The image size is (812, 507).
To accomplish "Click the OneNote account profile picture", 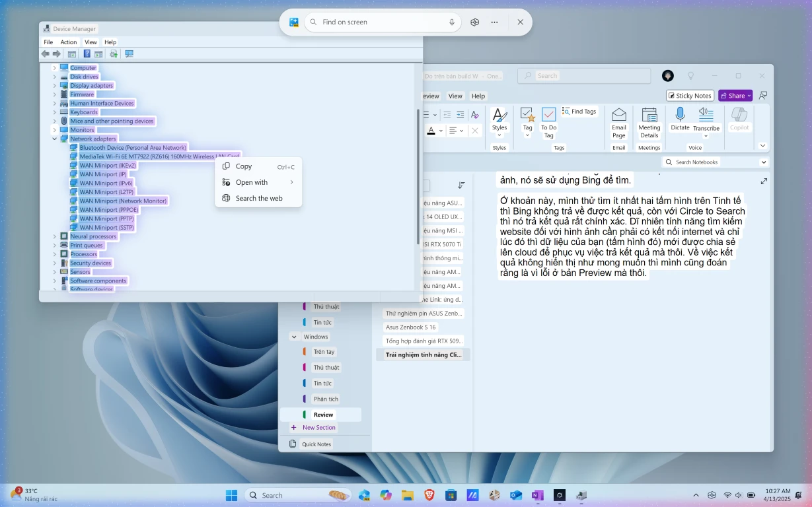I will (668, 76).
